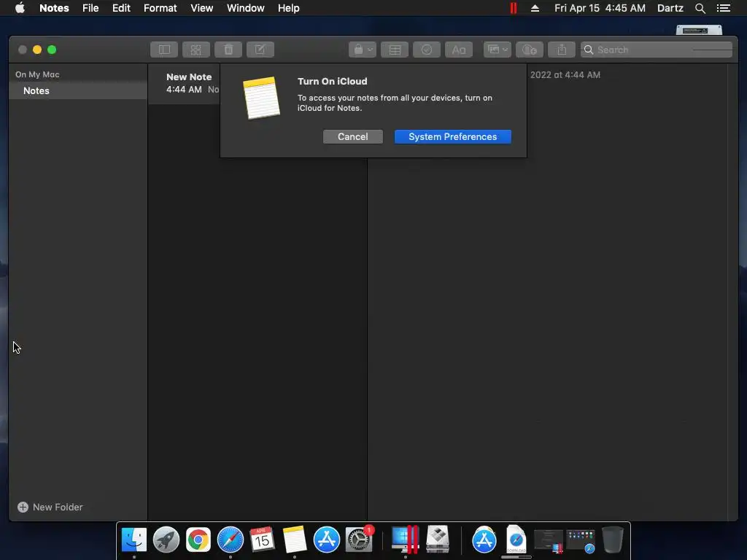Add a checklist using the checkmark icon
Viewport: 747px width, 560px height.
(x=426, y=50)
